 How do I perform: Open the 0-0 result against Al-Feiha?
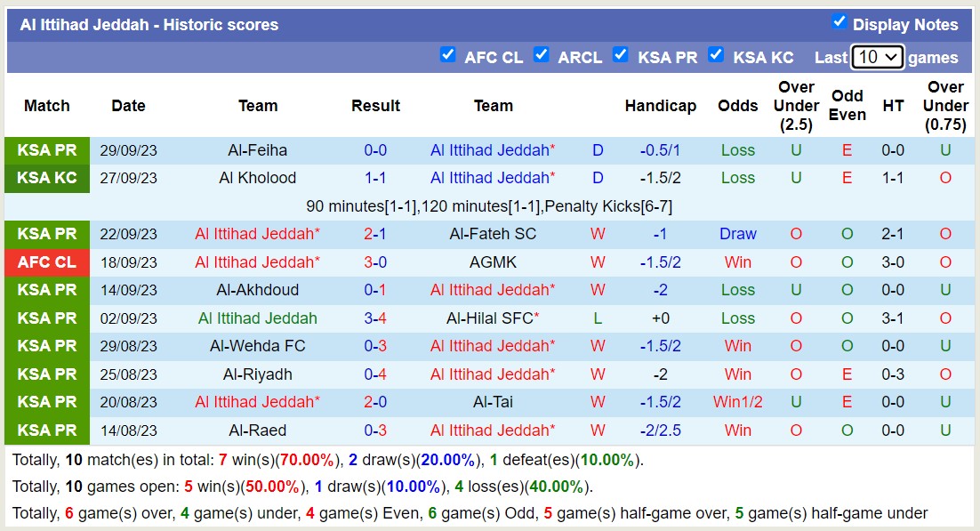coord(375,150)
